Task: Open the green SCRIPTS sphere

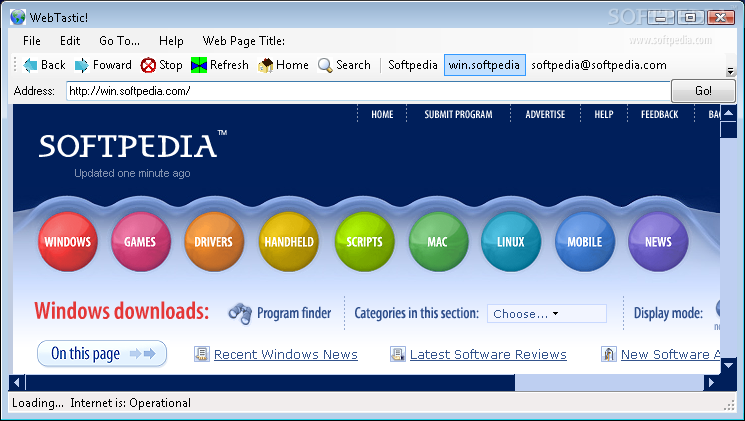Action: pyautogui.click(x=364, y=241)
